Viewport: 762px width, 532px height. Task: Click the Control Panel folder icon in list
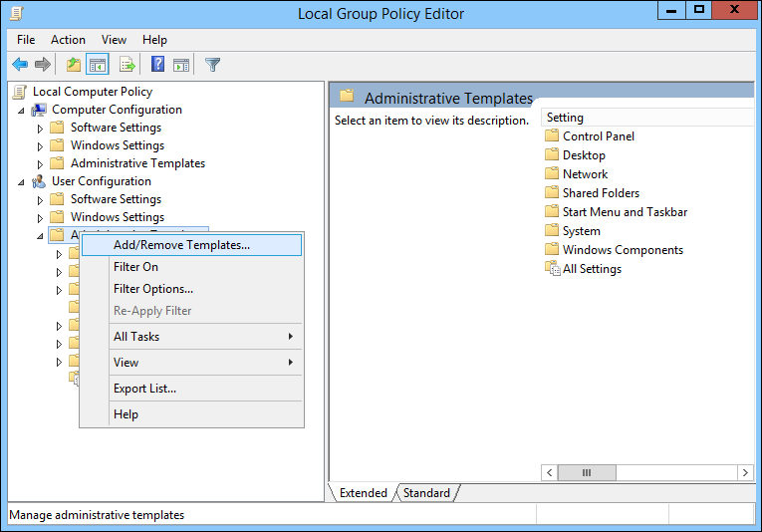coord(552,135)
